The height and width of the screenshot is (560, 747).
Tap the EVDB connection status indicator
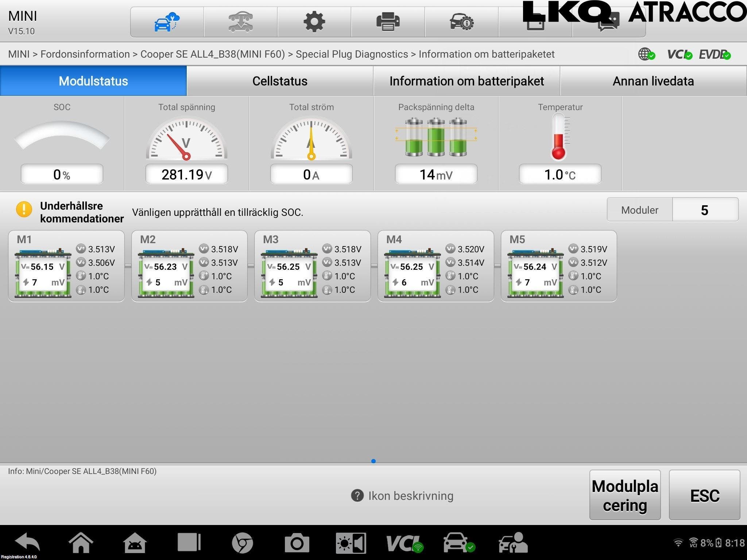(715, 54)
